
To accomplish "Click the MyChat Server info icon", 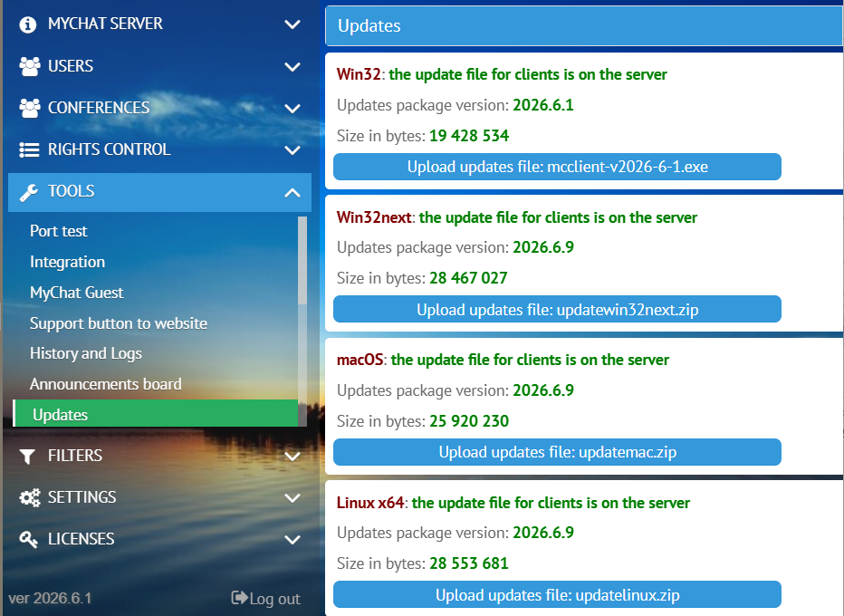I will 27,24.
